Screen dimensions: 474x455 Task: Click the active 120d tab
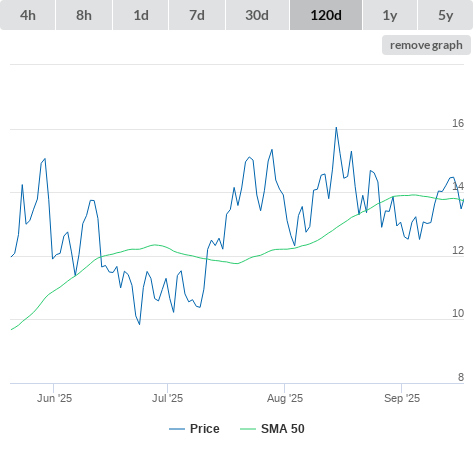[x=326, y=15]
